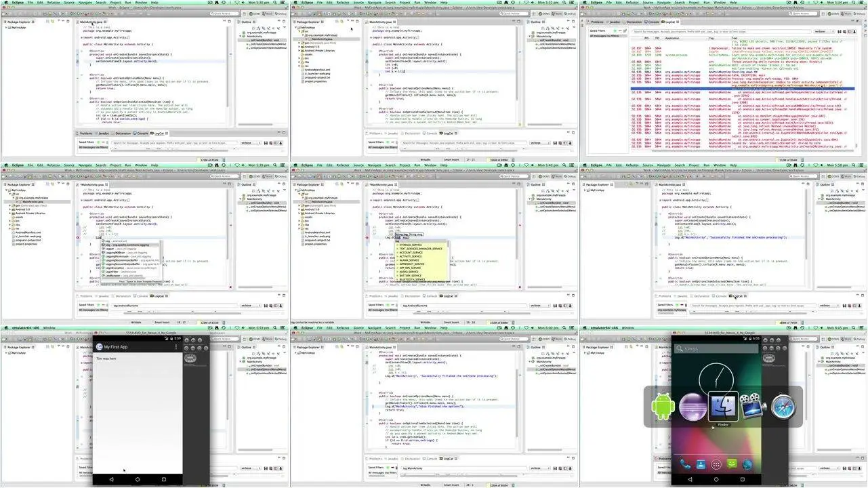Collapse the MyFirstApp project in the 5:32 frame

(x=295, y=28)
